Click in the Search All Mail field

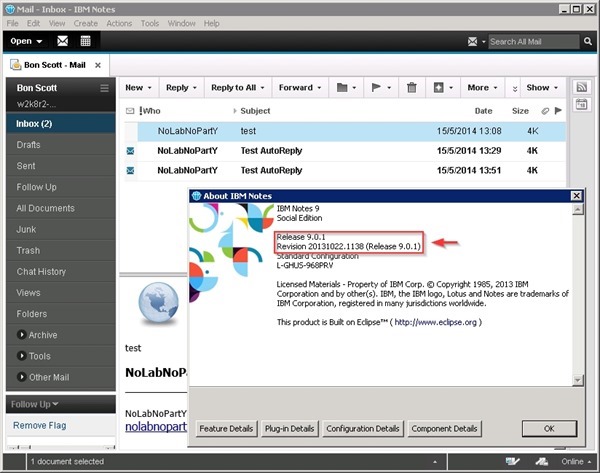point(534,41)
